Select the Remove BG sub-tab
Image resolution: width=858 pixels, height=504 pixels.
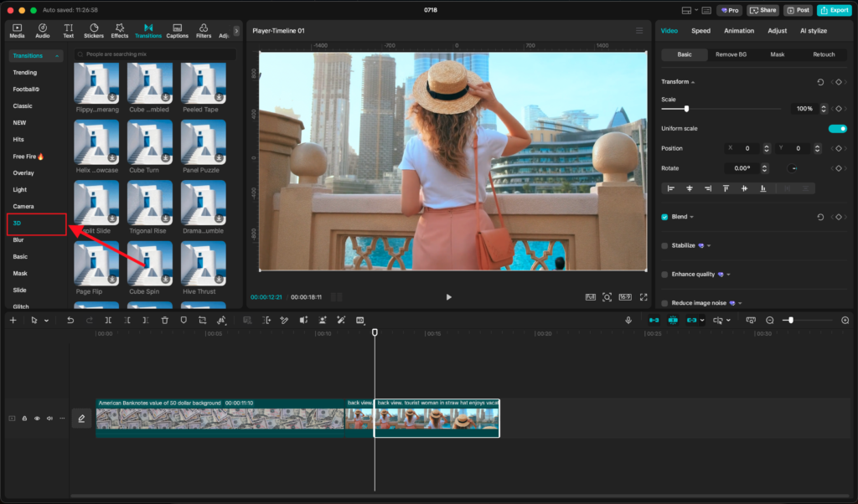pyautogui.click(x=731, y=54)
